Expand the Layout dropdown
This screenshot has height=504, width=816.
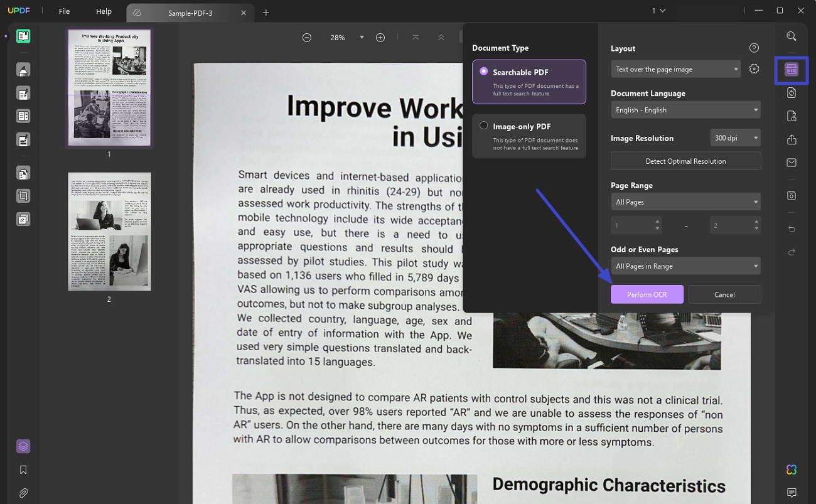[675, 69]
